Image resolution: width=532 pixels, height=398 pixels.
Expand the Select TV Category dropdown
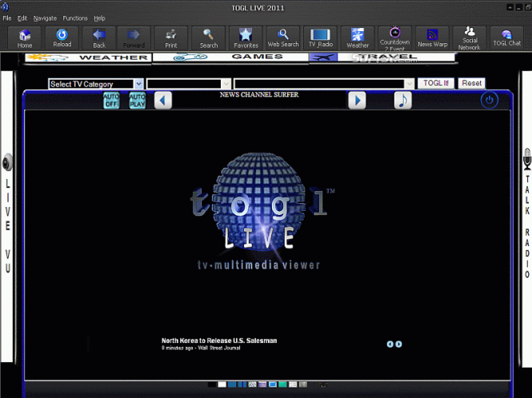[138, 84]
